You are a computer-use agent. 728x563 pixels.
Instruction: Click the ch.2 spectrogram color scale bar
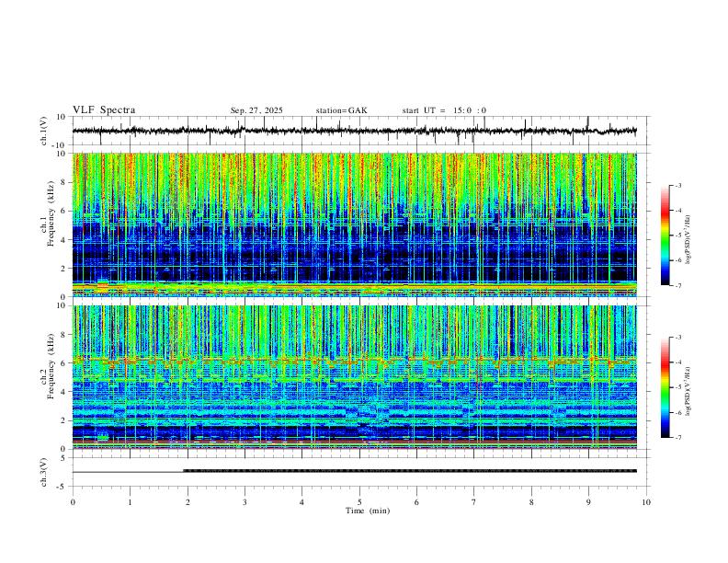[x=665, y=387]
